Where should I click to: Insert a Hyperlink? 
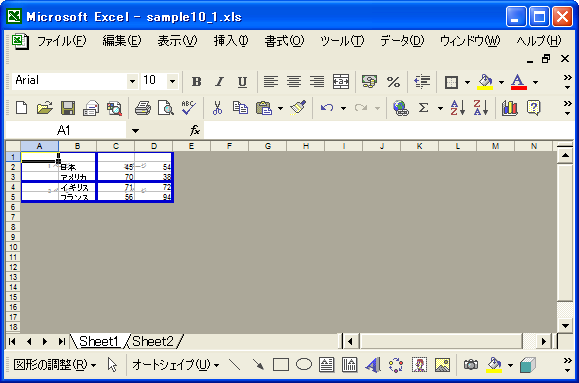[401, 108]
